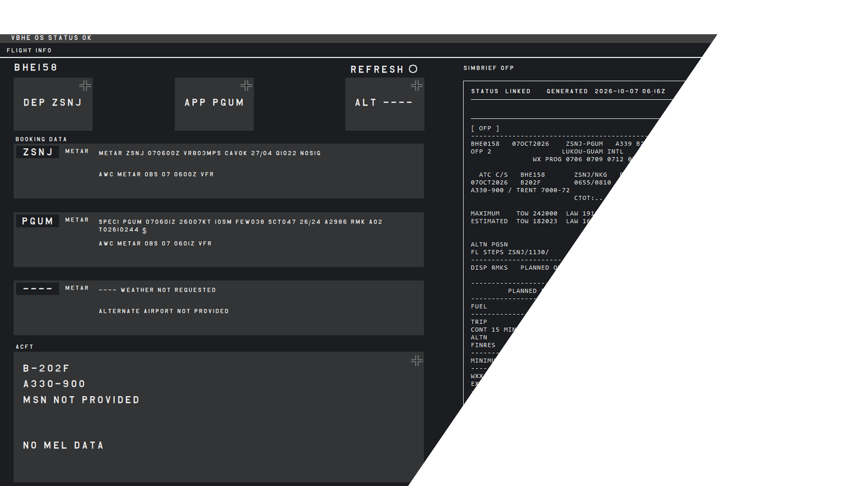The height and width of the screenshot is (486, 868).
Task: Click AWC METAR OBS 07 0601Z VFR
Action: tap(155, 243)
